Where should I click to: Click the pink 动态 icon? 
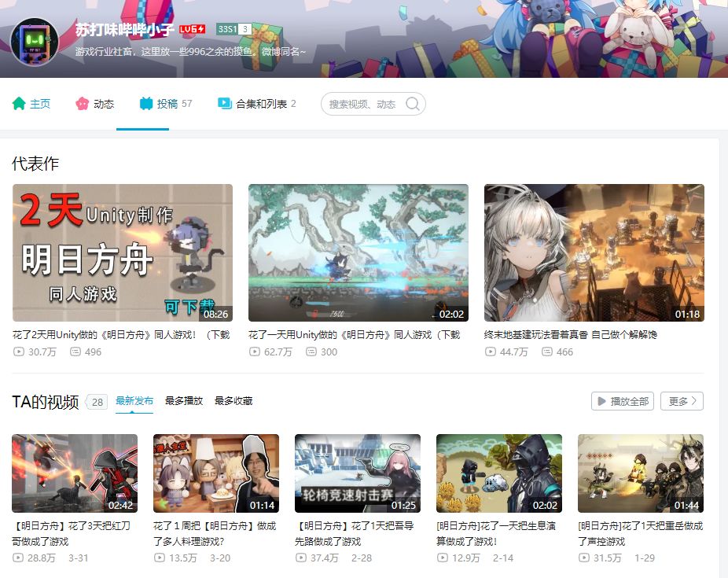83,104
